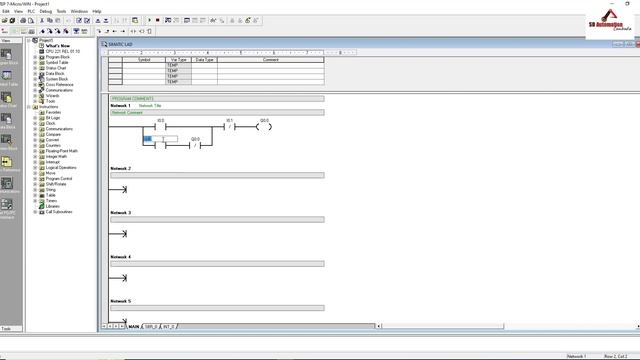The width and height of the screenshot is (640, 360).
Task: Click the Network Title text of Network 1
Action: [x=150, y=105]
